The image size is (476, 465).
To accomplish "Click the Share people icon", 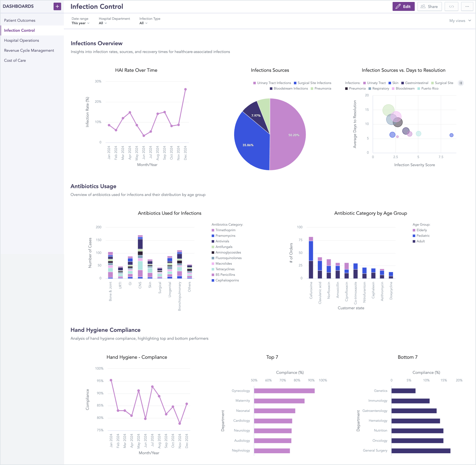I will tap(423, 6).
